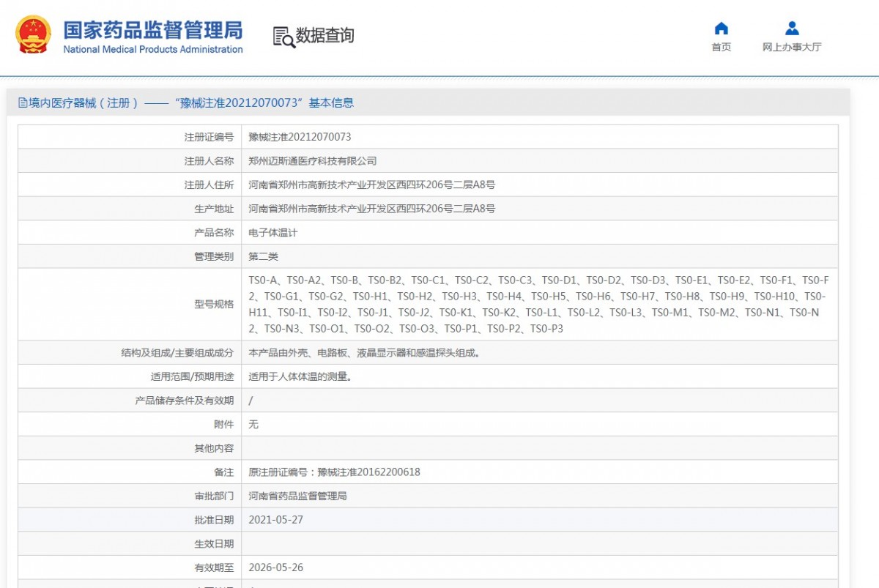The height and width of the screenshot is (588, 879).
Task: Click the 产品储存条件及有效期 label
Action: 185,401
